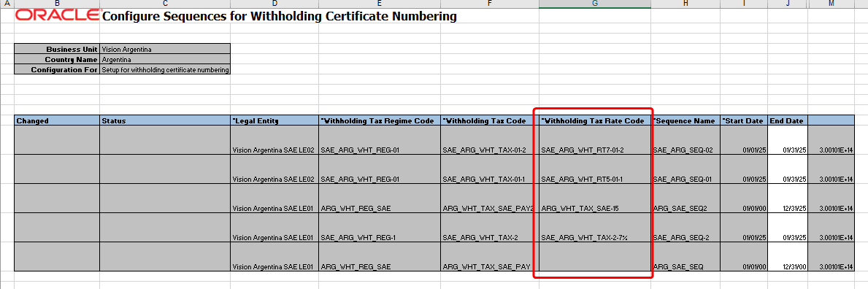This screenshot has width=868, height=289.
Task: Select sequence name 'SAE_ARG_SEQ-2'
Action: pos(686,228)
